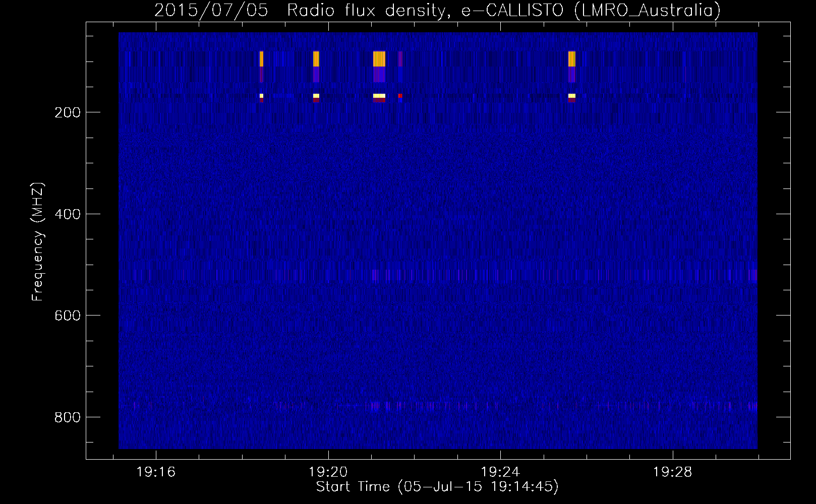Viewport: 816px width, 504px height.
Task: Click the small red spot near 19:21:40
Action: pyautogui.click(x=400, y=96)
